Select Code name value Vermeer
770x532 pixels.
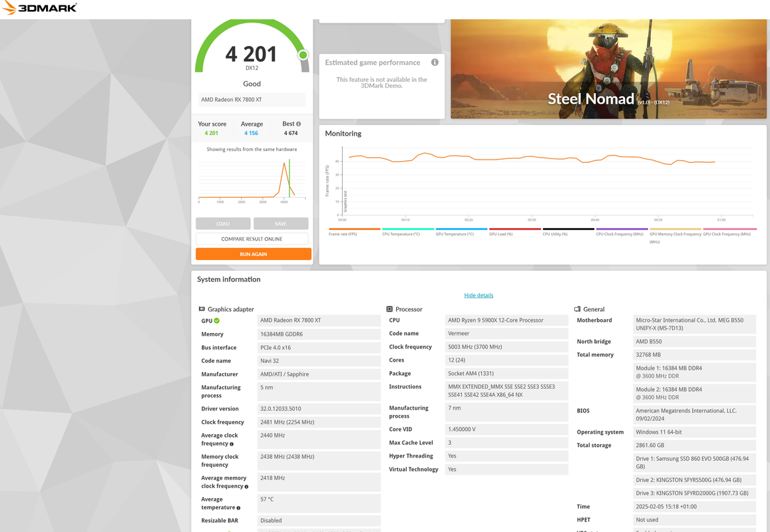click(506, 334)
